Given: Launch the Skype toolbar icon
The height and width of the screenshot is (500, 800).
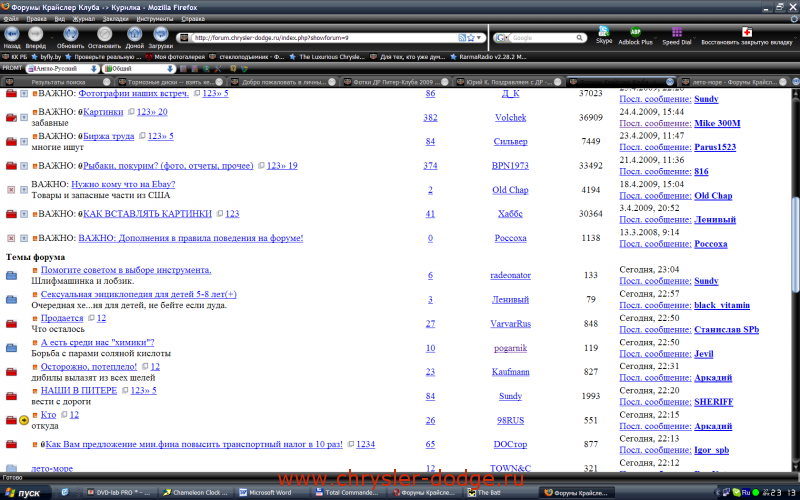Looking at the screenshot, I should pos(604,36).
